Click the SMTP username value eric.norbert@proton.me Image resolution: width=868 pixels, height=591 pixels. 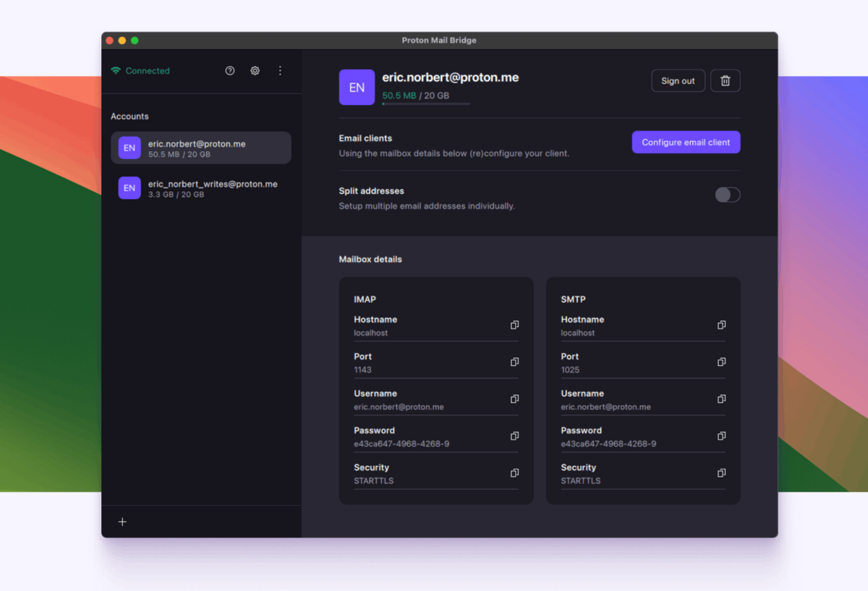coord(606,407)
